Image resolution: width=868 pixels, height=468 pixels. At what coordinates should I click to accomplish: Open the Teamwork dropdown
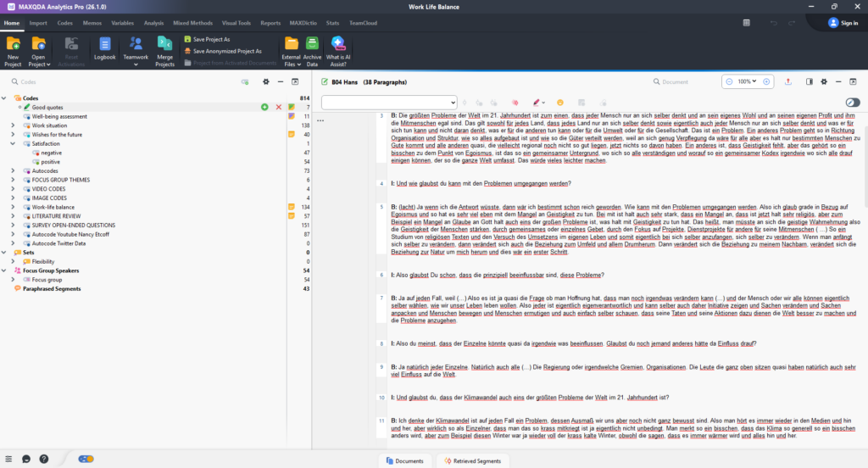[136, 64]
